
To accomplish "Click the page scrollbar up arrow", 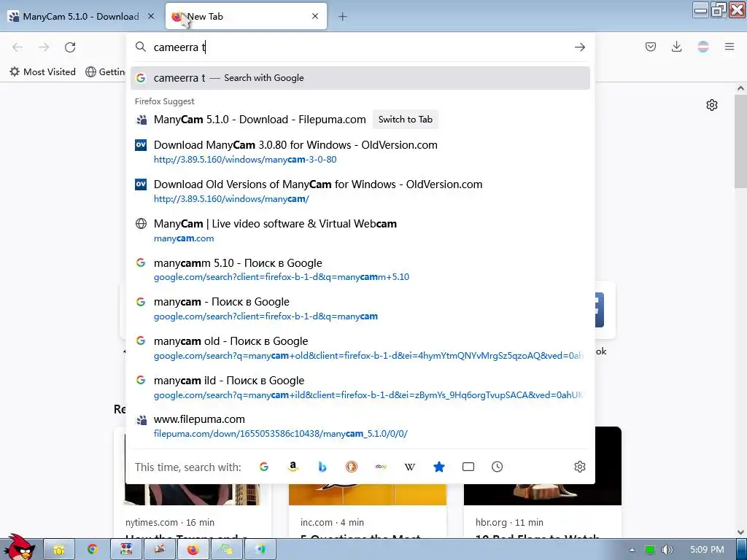I will [740, 88].
